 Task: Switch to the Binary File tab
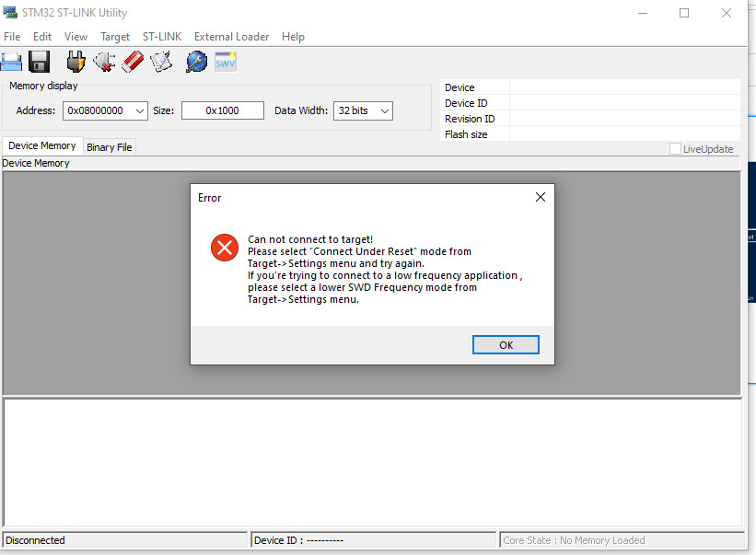click(109, 145)
